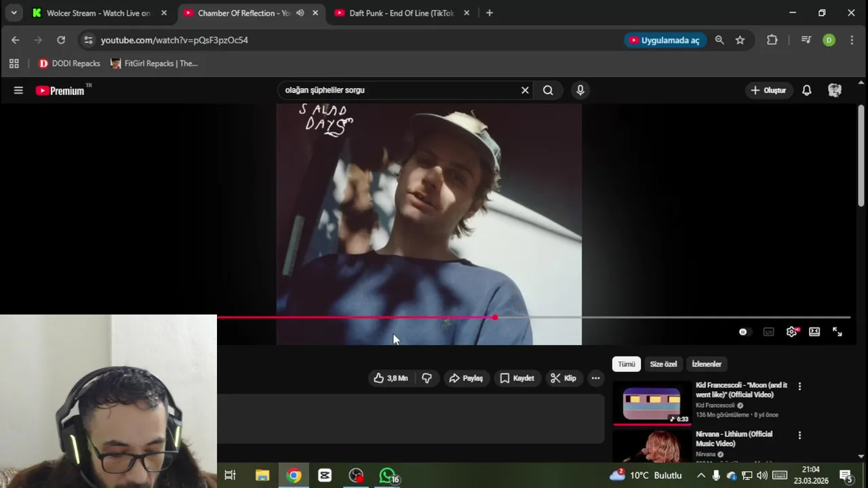
Task: Open options for Nirvana Lithium video
Action: (x=800, y=435)
